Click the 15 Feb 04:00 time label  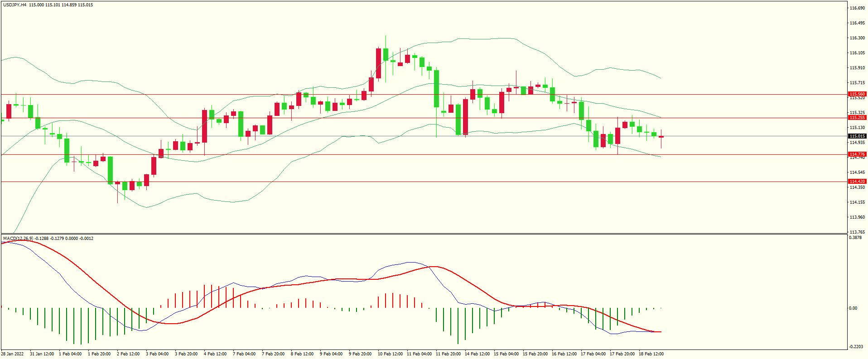pyautogui.click(x=506, y=354)
